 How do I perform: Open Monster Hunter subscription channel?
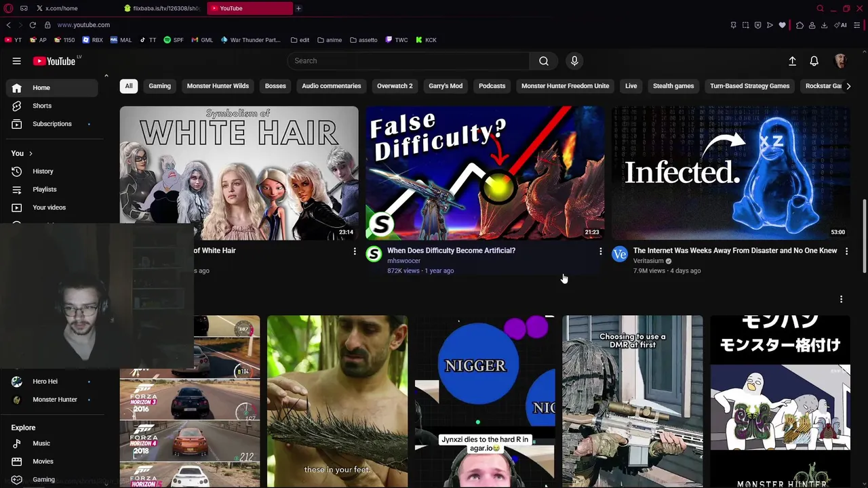pos(52,400)
